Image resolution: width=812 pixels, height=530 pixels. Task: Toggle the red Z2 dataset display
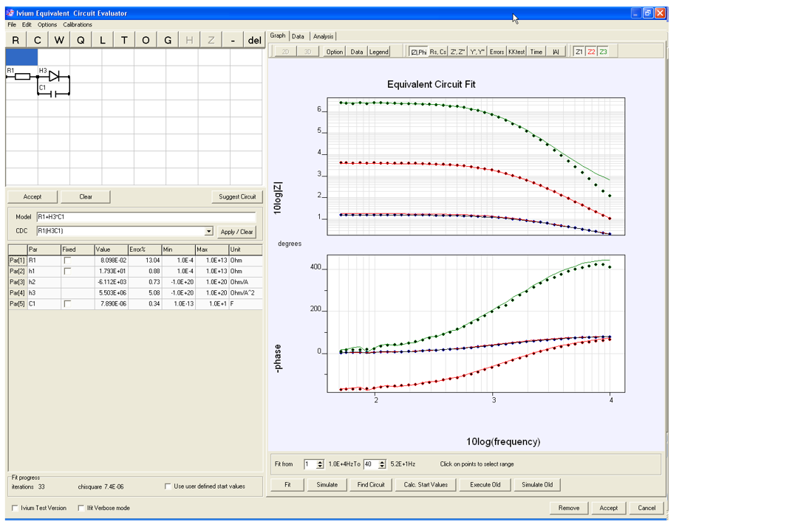(x=591, y=52)
